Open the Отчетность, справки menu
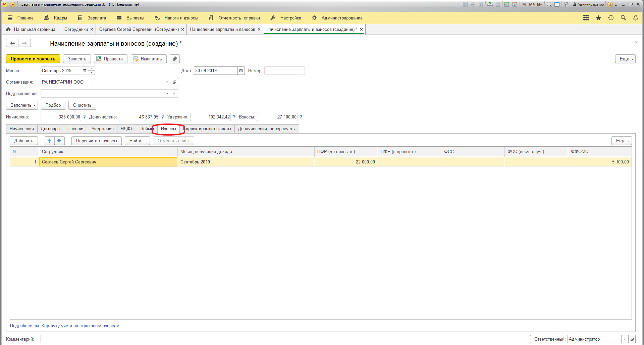 coord(234,18)
